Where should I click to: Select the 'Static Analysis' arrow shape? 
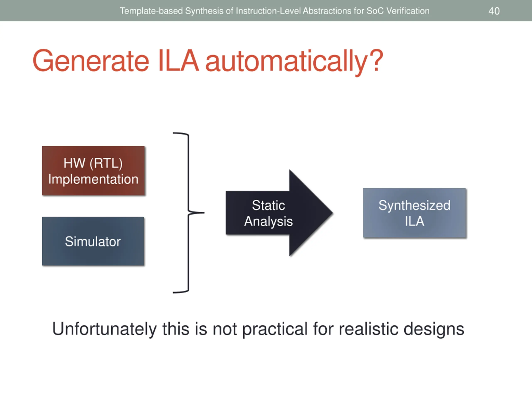point(279,213)
